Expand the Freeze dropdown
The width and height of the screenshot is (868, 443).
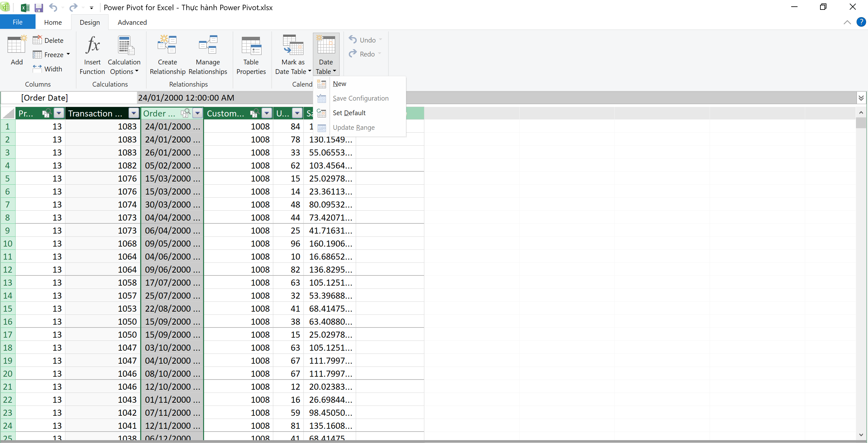click(68, 54)
